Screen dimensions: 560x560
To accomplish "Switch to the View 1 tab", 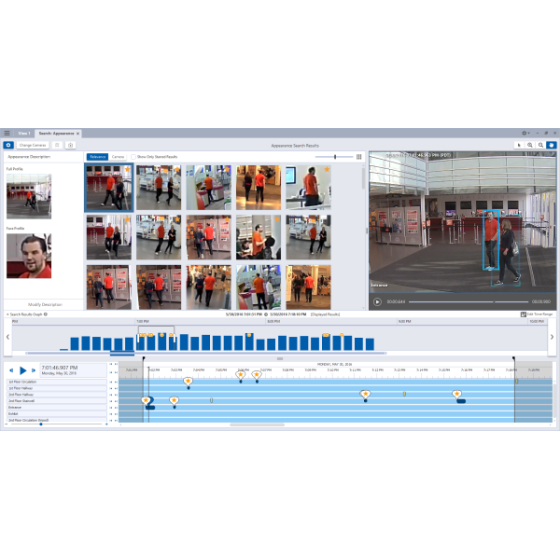I will 24,133.
